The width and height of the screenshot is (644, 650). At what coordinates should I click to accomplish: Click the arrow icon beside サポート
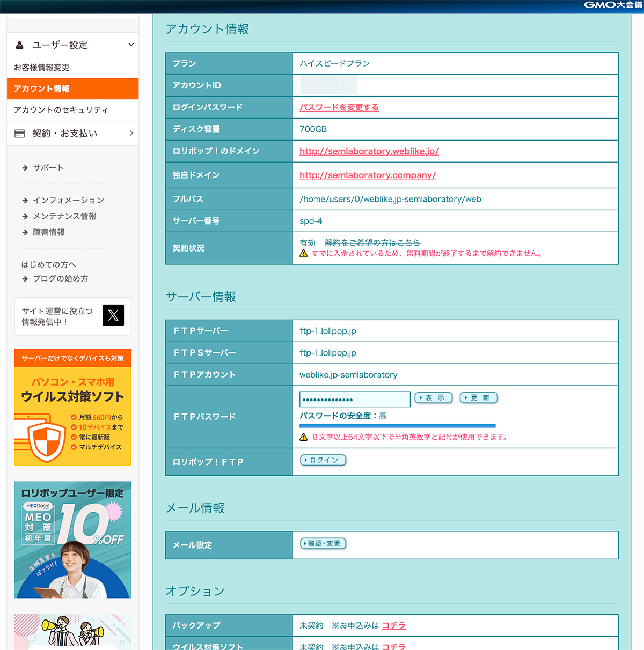(x=25, y=168)
